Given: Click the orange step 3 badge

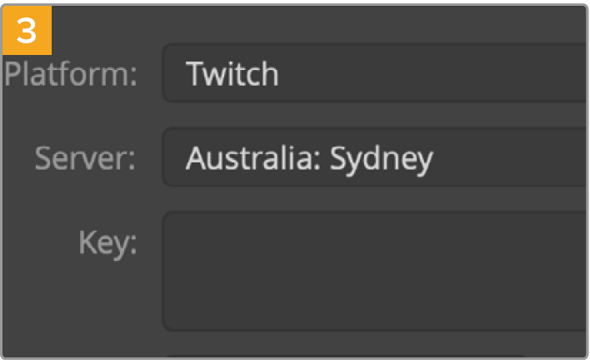Looking at the screenshot, I should click(x=27, y=31).
